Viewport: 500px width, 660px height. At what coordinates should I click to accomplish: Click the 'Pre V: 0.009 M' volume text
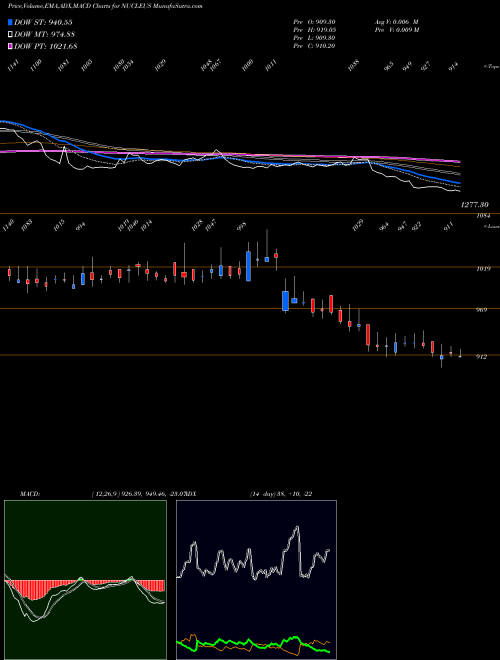(396, 30)
